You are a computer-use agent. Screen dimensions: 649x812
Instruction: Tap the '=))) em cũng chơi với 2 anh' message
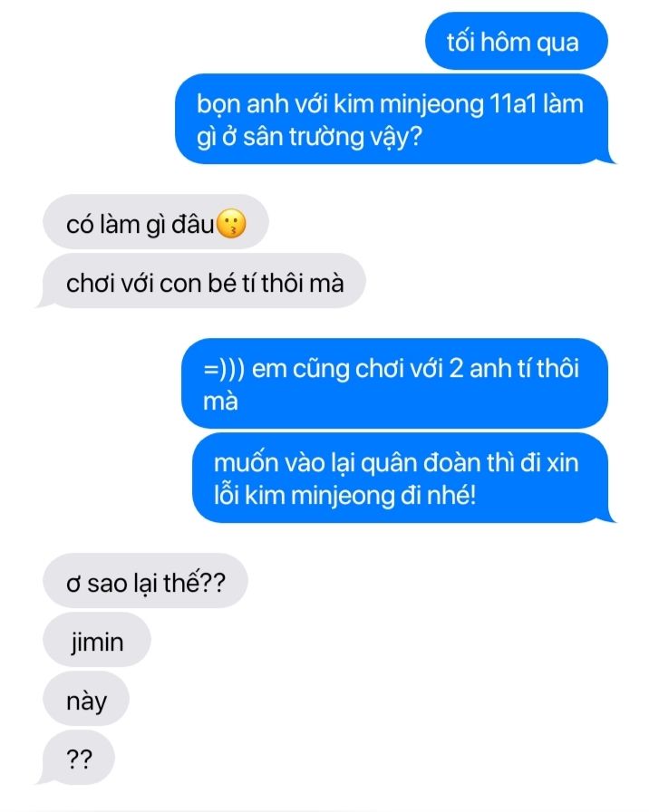(394, 383)
